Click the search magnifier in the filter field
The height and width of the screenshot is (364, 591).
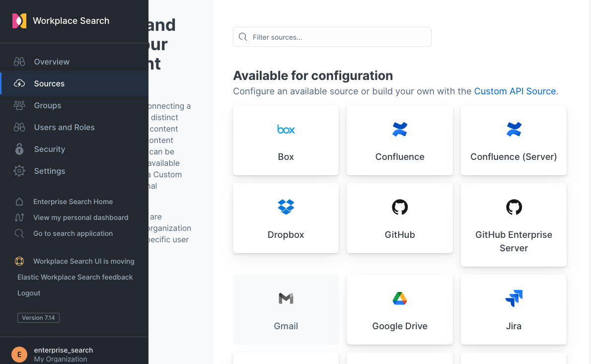(x=243, y=37)
